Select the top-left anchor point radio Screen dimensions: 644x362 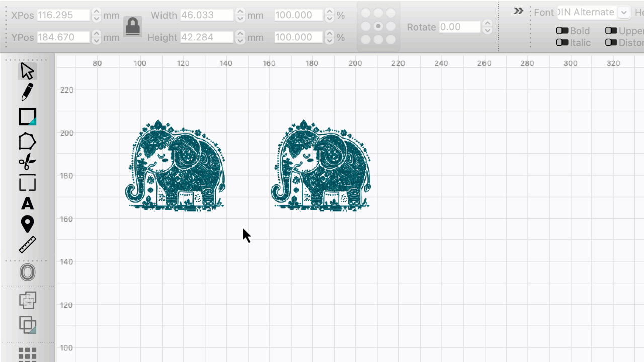coord(366,13)
